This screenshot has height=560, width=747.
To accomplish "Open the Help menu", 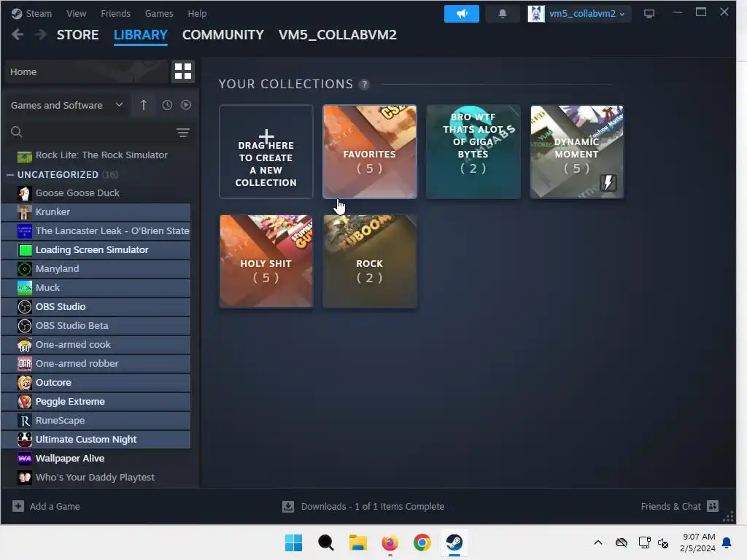I will (x=197, y=13).
